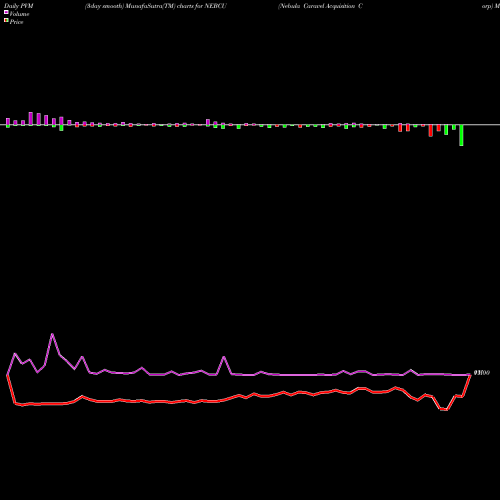Click the Nebula Caravel Acquisition company name
The image size is (500, 500).
tap(320, 6)
